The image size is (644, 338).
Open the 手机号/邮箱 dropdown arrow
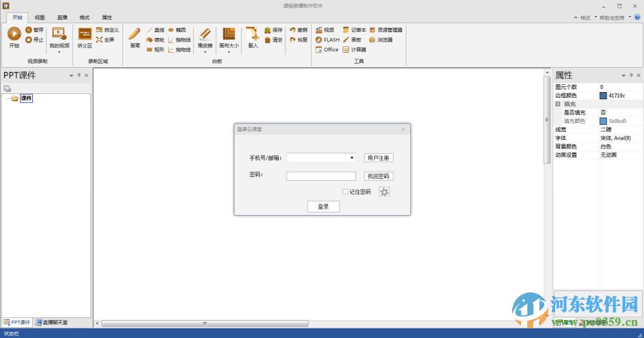tap(352, 158)
